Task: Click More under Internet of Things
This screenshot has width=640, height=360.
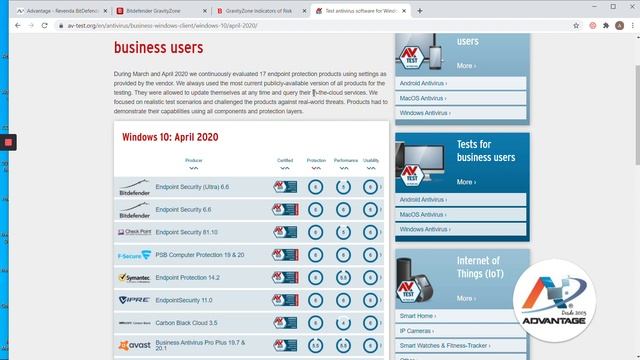Action: (x=466, y=298)
